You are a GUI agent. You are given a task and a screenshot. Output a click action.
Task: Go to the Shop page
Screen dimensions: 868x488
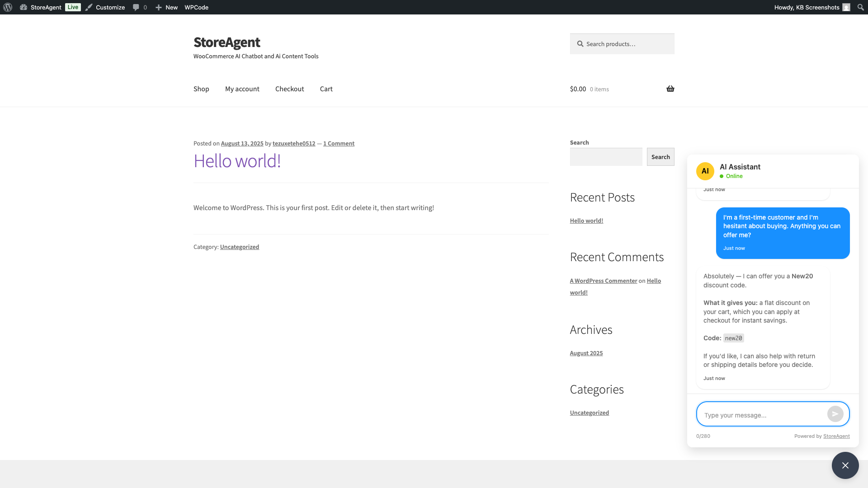point(201,89)
